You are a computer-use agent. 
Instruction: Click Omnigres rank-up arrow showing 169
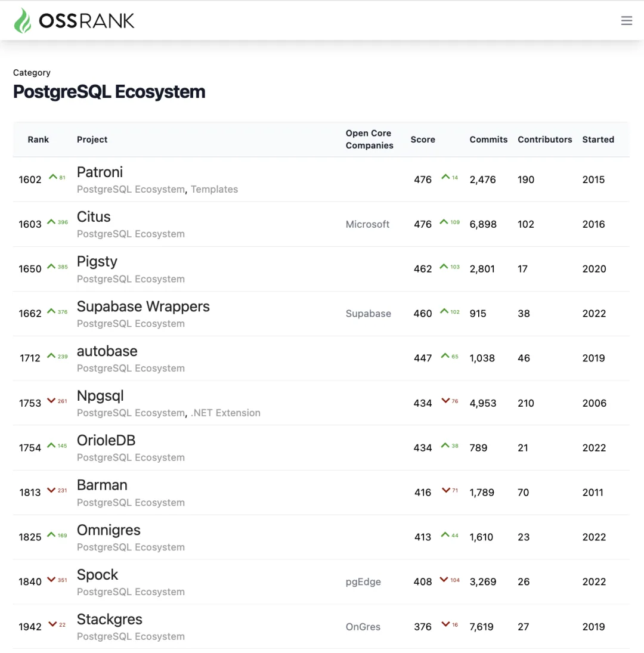[51, 535]
